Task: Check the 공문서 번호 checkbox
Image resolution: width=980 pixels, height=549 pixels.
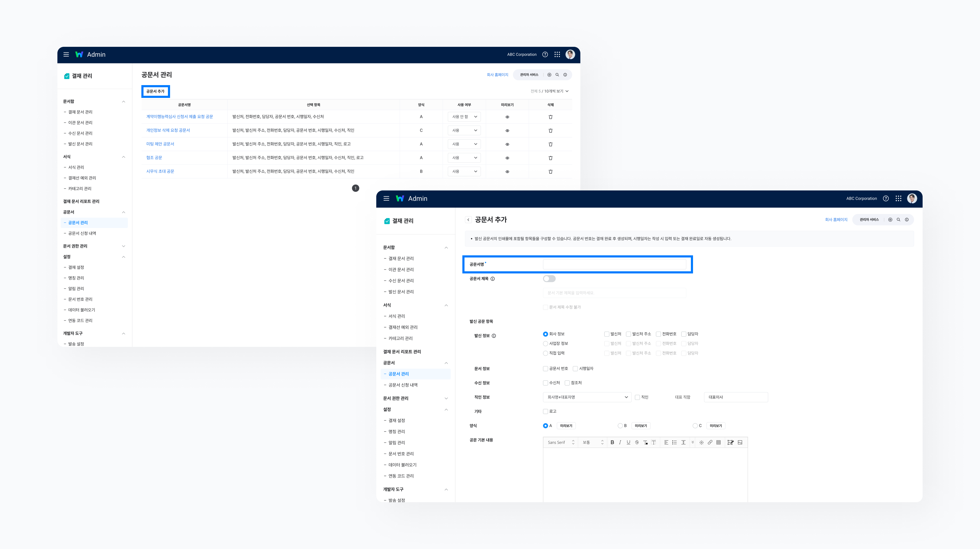Action: 545,369
